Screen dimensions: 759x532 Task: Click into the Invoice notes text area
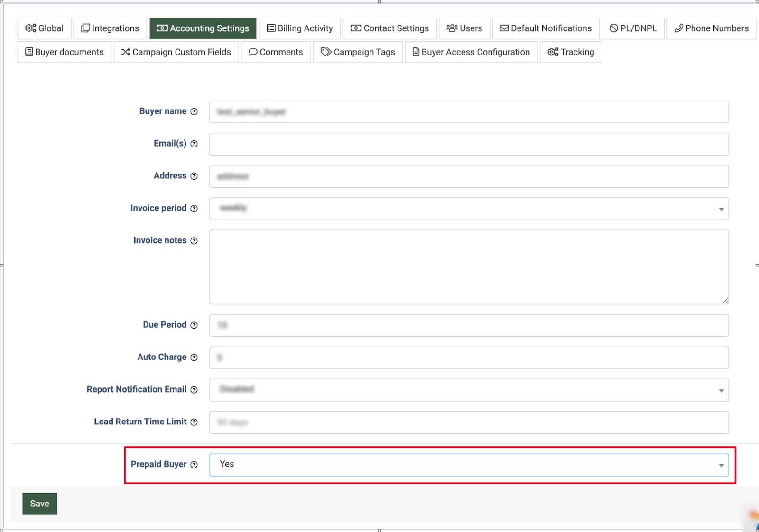(x=469, y=267)
